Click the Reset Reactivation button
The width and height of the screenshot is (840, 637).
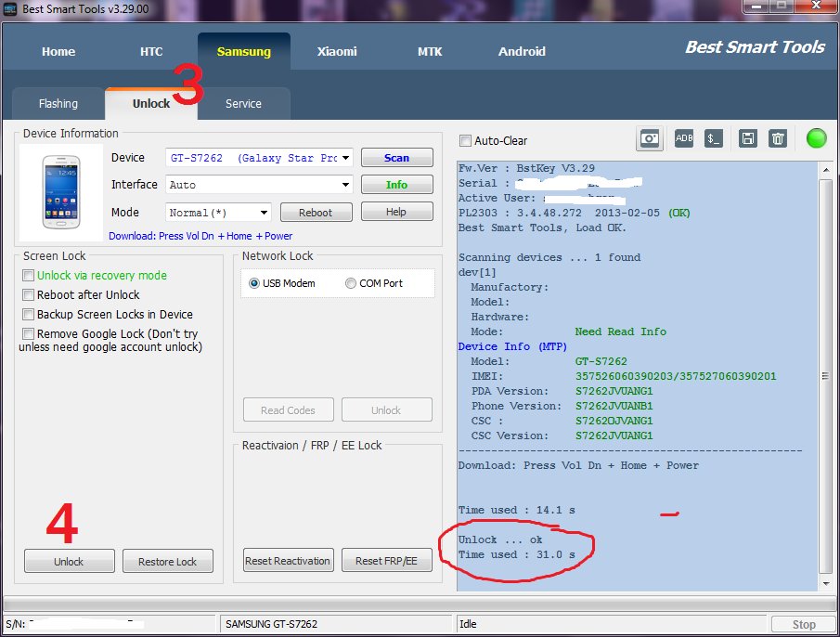tap(289, 560)
